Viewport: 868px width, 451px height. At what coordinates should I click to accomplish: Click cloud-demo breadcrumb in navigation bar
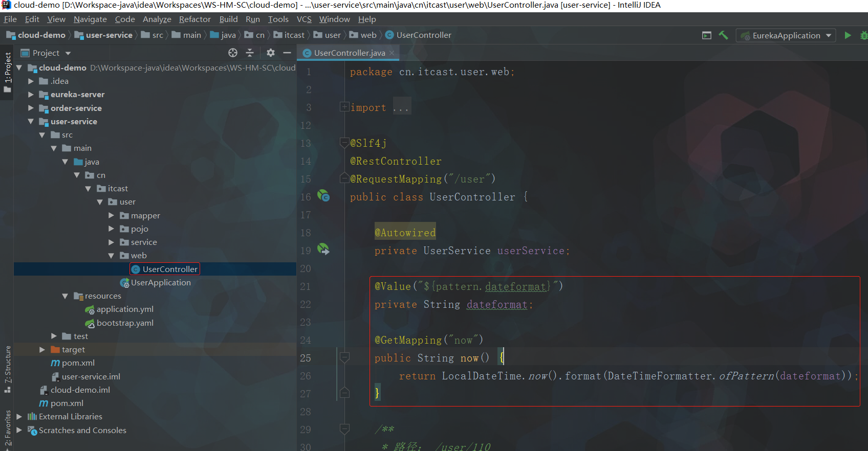click(x=36, y=35)
